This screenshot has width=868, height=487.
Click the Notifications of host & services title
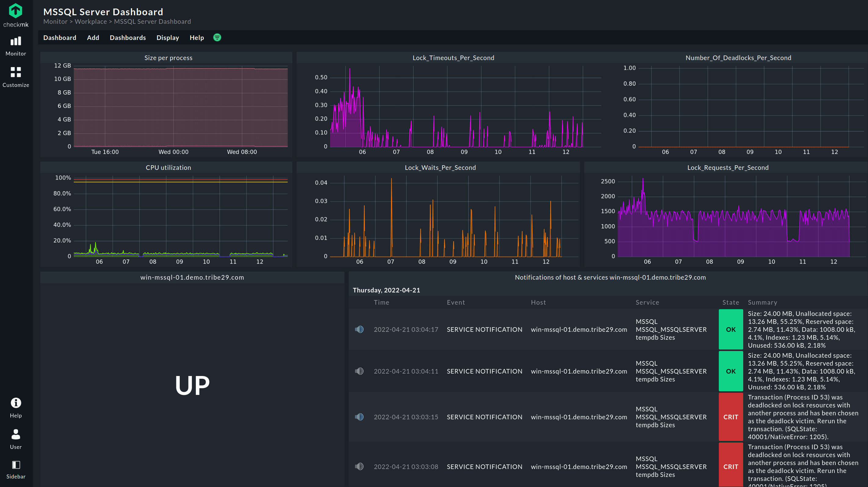[610, 277]
